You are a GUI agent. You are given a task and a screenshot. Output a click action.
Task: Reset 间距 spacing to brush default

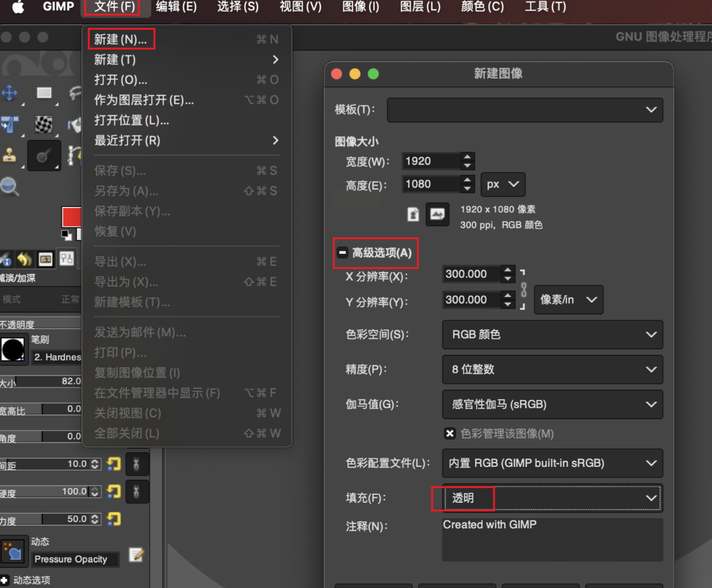[x=114, y=464]
